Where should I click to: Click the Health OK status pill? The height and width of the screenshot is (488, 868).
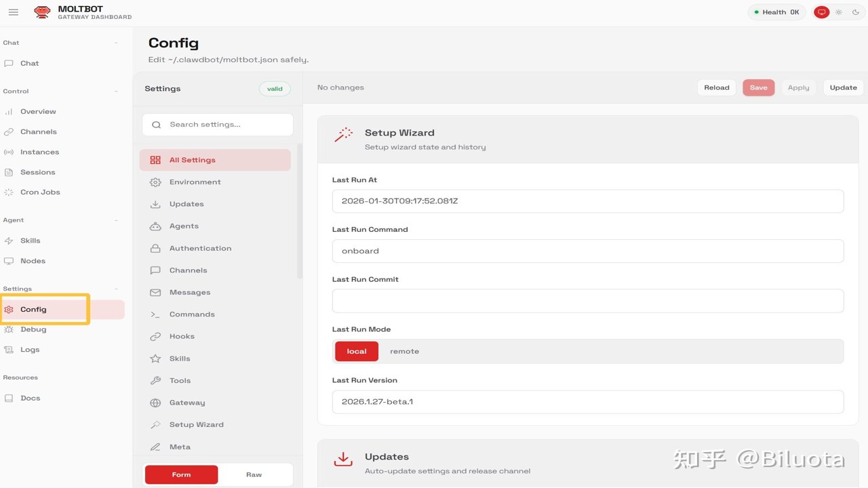point(776,12)
